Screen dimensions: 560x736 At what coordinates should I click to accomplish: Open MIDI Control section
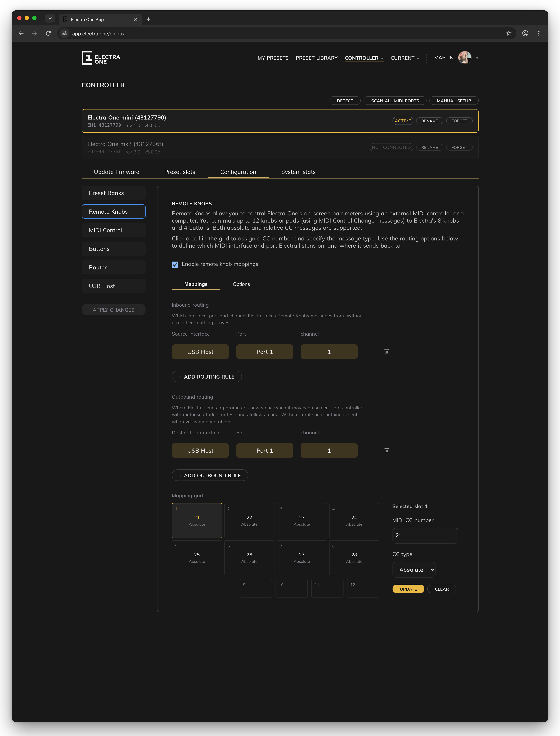[x=113, y=230]
